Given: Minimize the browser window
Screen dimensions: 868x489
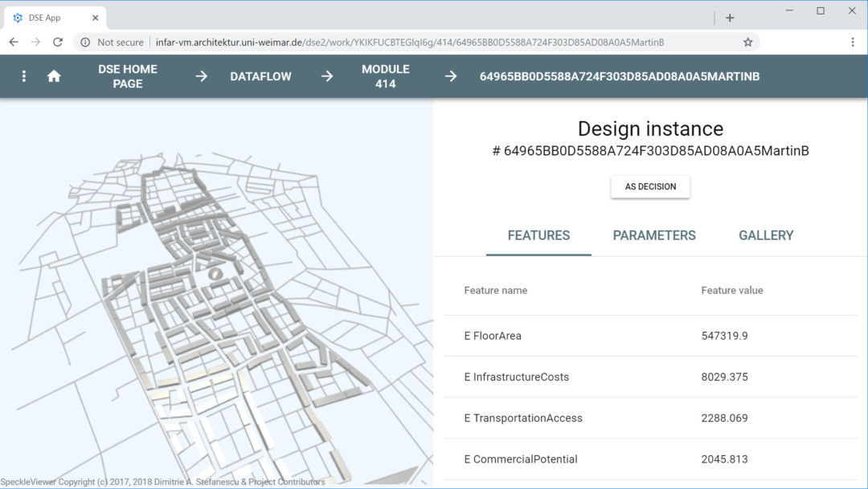Looking at the screenshot, I should click(x=789, y=10).
